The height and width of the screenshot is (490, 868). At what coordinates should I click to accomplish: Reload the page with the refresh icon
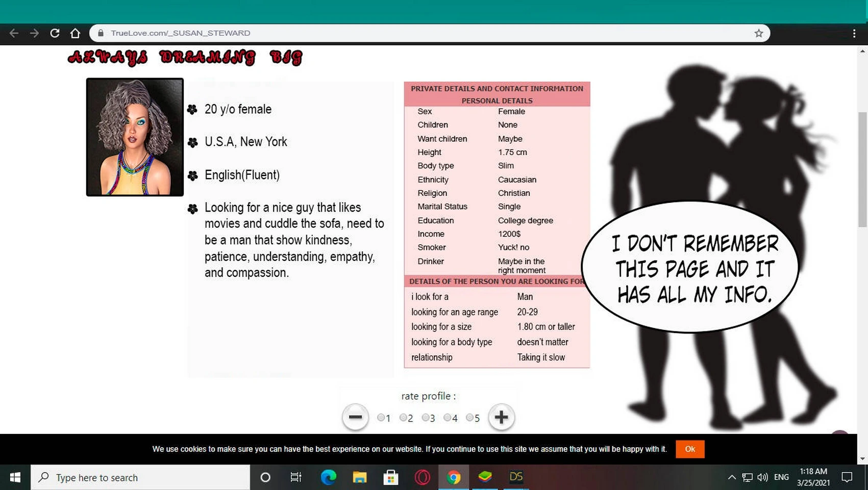click(x=55, y=33)
